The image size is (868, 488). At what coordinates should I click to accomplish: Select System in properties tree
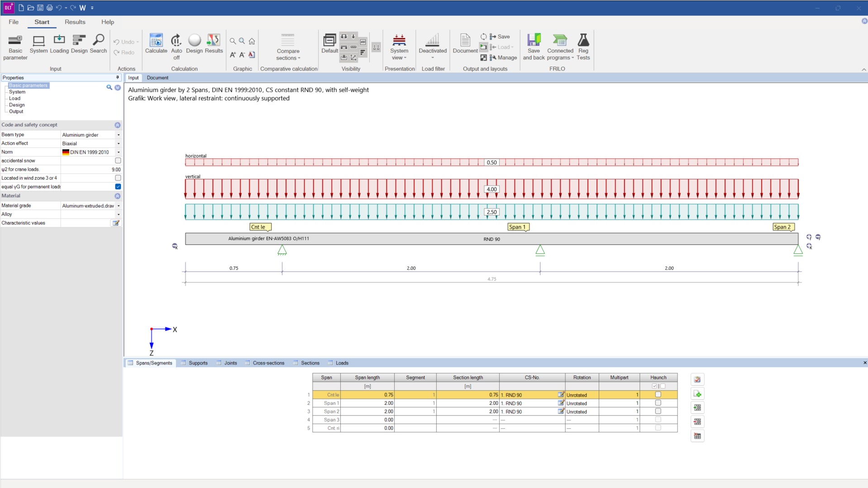coord(17,92)
